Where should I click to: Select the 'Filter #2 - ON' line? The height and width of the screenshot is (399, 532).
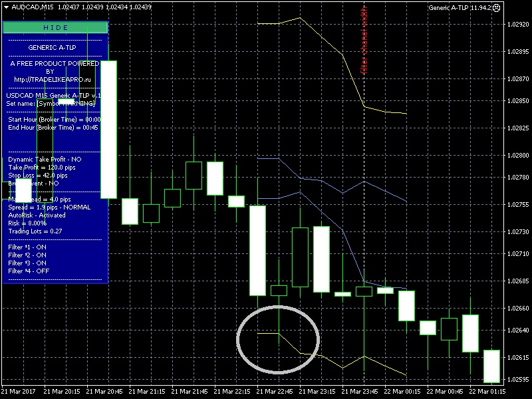tap(27, 255)
